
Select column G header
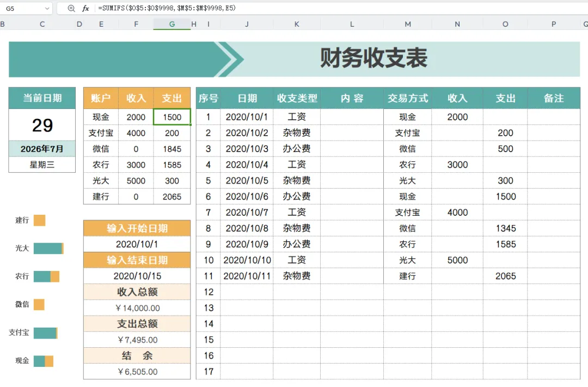point(171,24)
